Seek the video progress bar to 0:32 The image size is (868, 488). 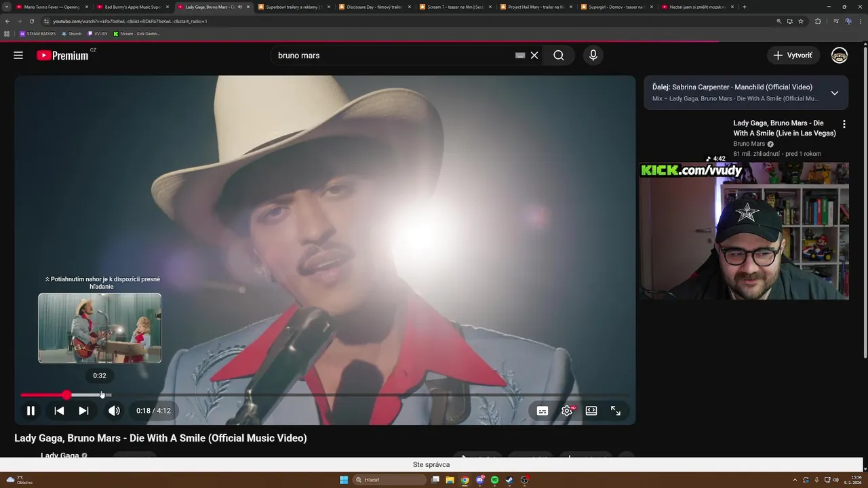[x=100, y=395]
